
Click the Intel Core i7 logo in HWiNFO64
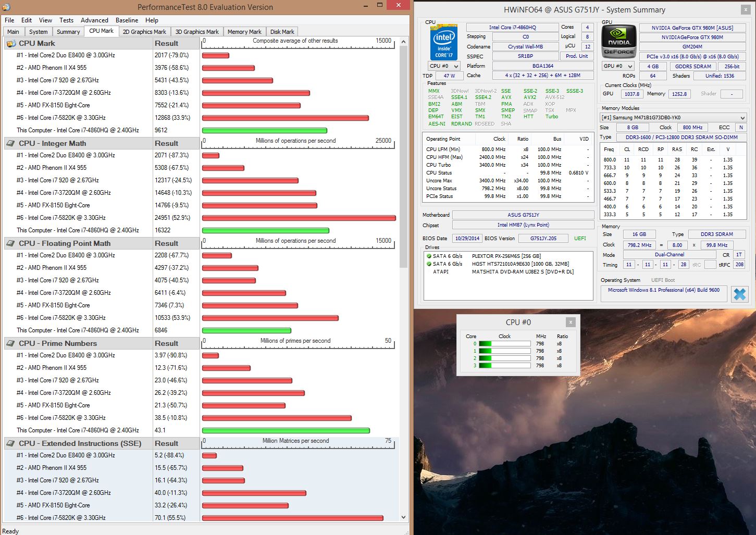(444, 42)
